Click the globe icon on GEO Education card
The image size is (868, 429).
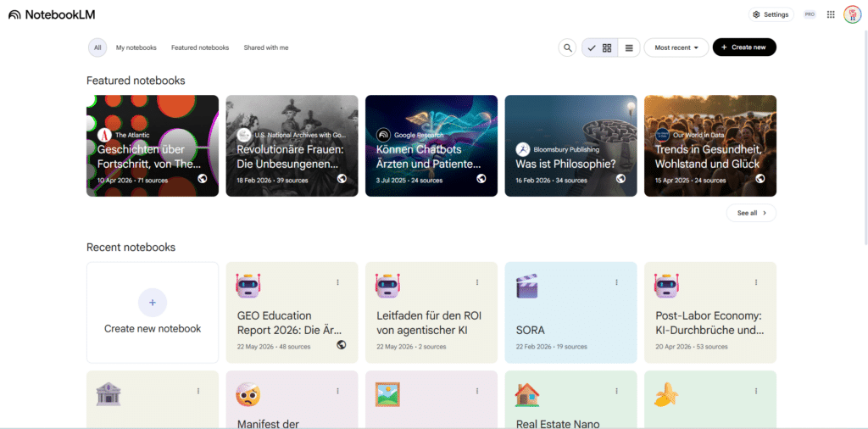[x=342, y=345]
